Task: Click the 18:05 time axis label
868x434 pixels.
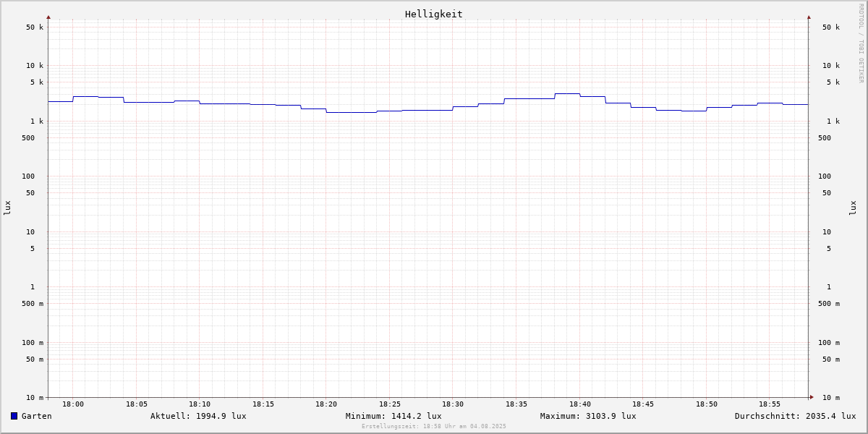Action: coord(137,404)
